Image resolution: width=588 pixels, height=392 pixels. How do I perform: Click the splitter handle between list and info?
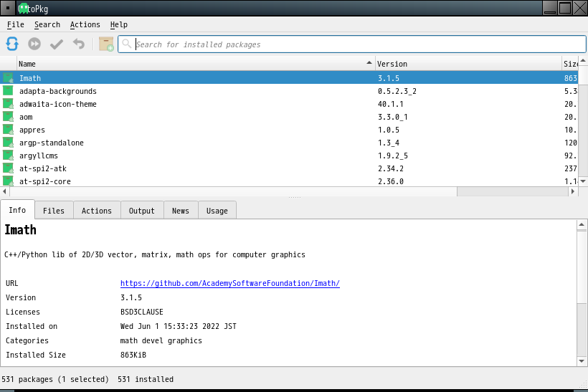pos(295,197)
